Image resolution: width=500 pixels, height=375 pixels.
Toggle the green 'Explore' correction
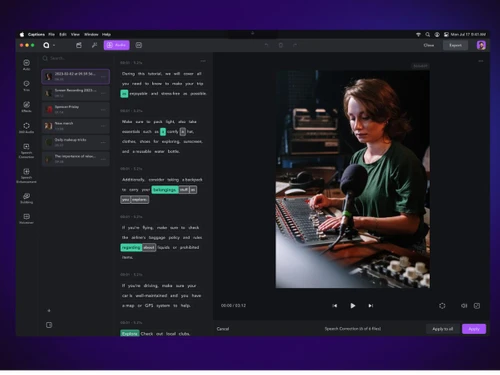[x=130, y=333]
